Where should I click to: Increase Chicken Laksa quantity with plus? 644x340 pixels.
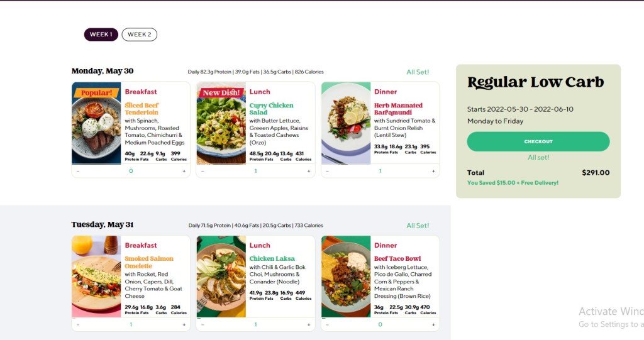(x=309, y=325)
